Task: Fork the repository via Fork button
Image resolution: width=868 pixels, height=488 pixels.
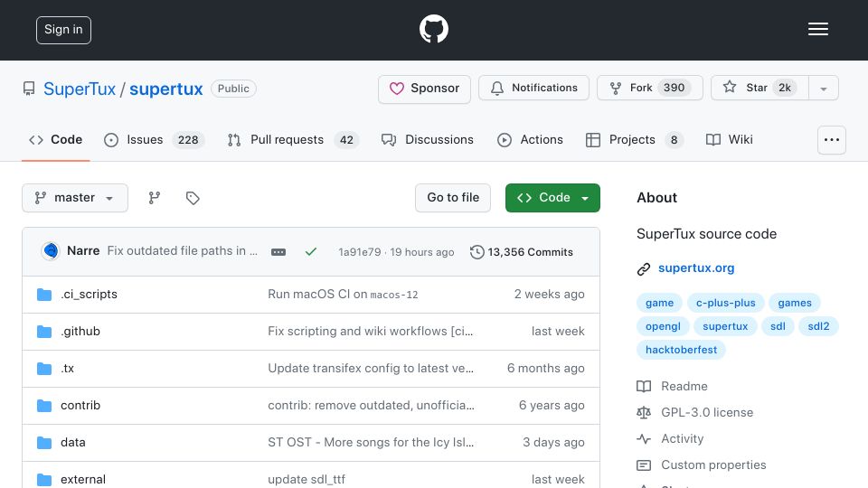Action: [650, 88]
